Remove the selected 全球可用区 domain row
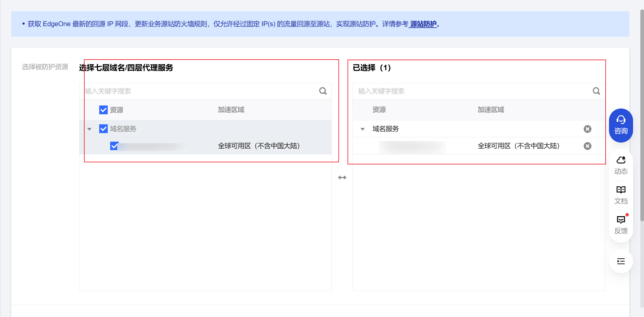This screenshot has width=644, height=317. 587,146
